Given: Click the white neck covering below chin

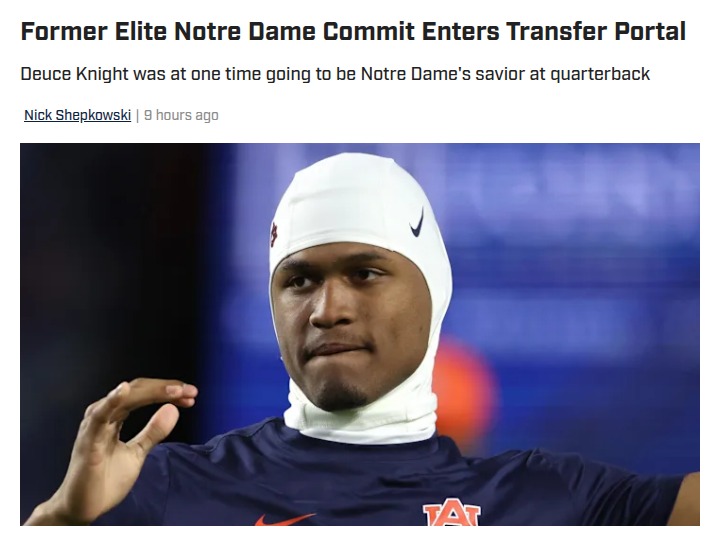Looking at the screenshot, I should tap(360, 420).
